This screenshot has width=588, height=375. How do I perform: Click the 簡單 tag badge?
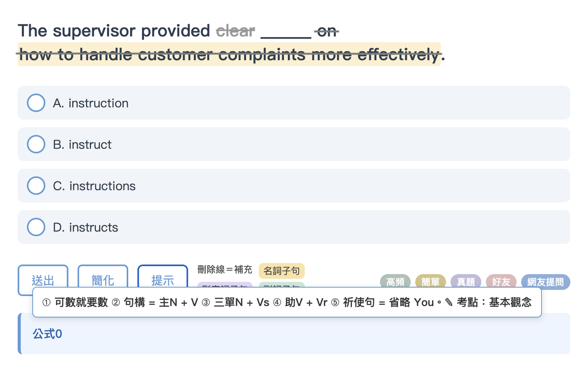430,282
